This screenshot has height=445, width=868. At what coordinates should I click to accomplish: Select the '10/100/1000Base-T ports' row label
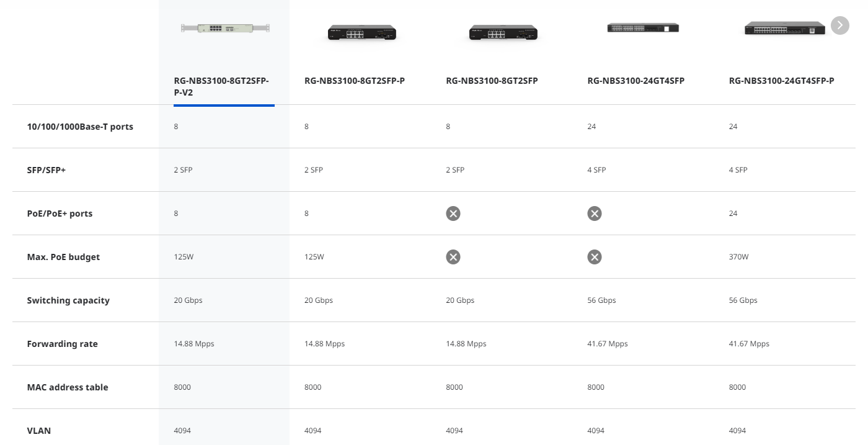80,127
